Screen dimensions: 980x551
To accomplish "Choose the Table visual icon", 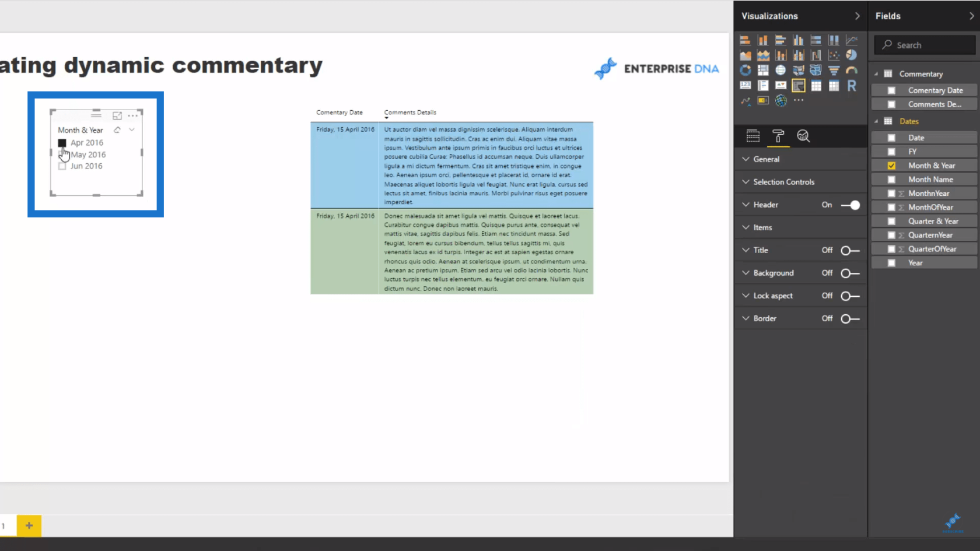I will tap(816, 86).
